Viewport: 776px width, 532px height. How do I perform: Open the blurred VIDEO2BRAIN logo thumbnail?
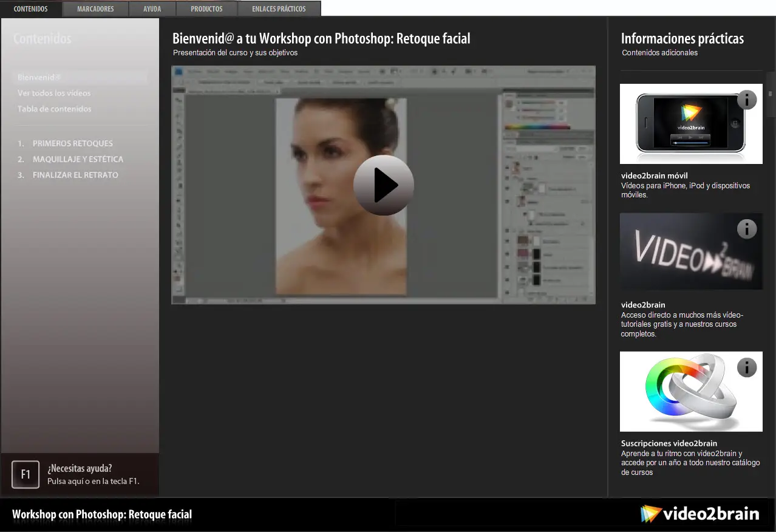click(x=691, y=251)
